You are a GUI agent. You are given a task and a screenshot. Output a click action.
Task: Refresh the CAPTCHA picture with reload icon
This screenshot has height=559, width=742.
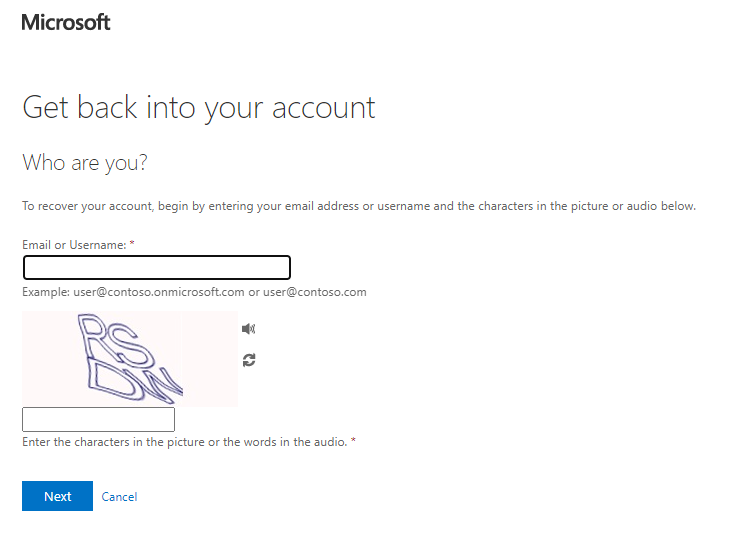pos(249,360)
